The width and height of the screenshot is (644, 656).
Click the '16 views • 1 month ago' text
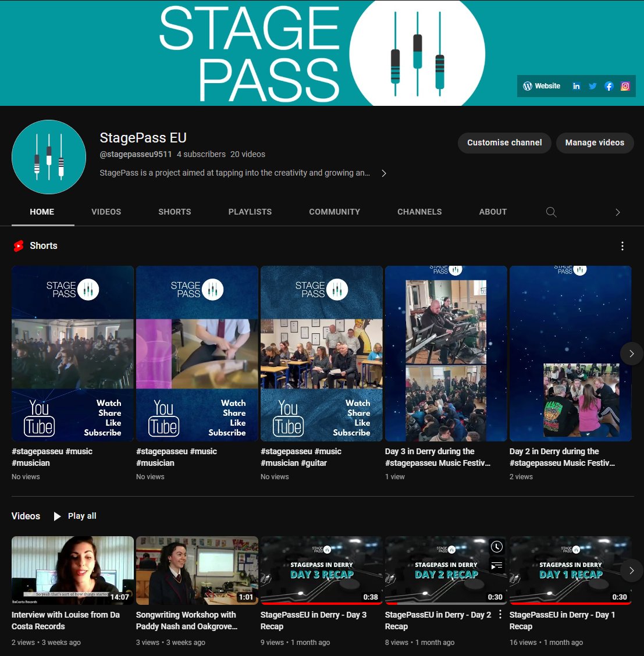546,643
